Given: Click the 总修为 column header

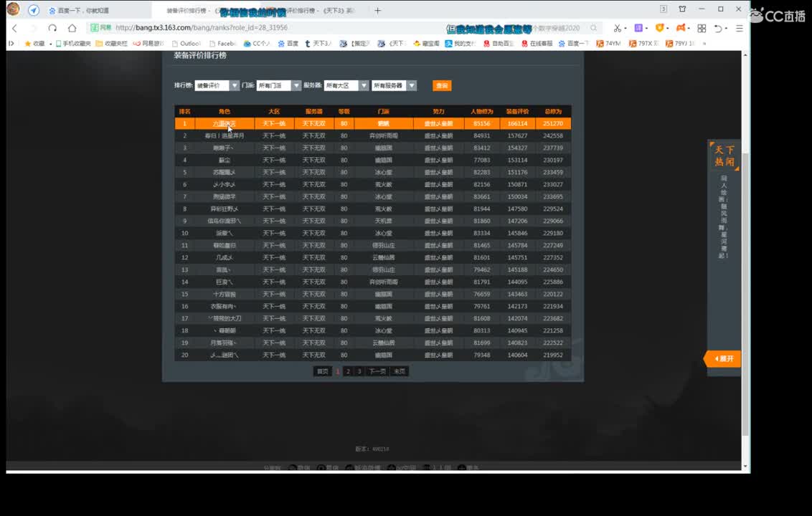Looking at the screenshot, I should click(x=552, y=111).
